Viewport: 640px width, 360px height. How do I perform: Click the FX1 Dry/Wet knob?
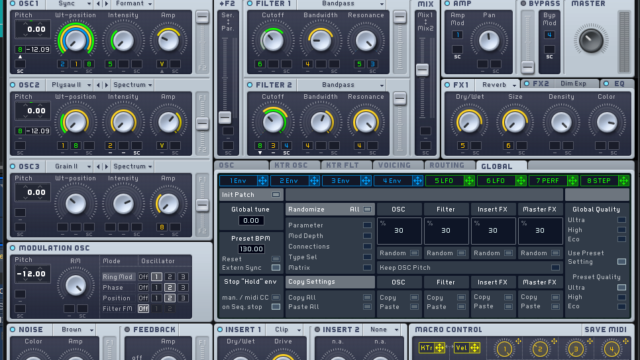pyautogui.click(x=469, y=122)
